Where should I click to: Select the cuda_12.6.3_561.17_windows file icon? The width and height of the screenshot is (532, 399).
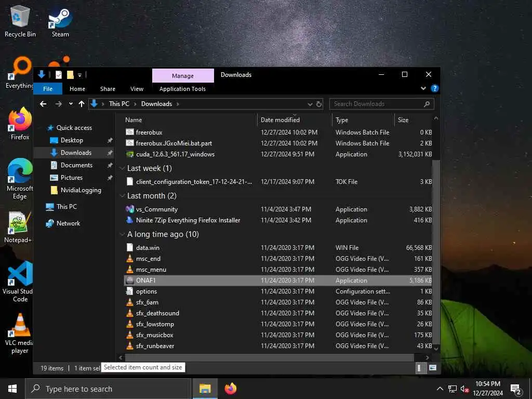(129, 154)
